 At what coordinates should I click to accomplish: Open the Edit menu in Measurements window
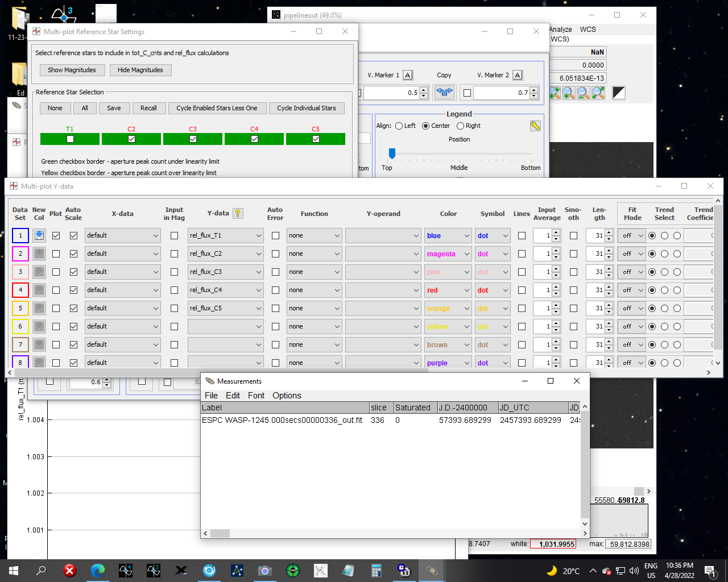[x=233, y=396]
